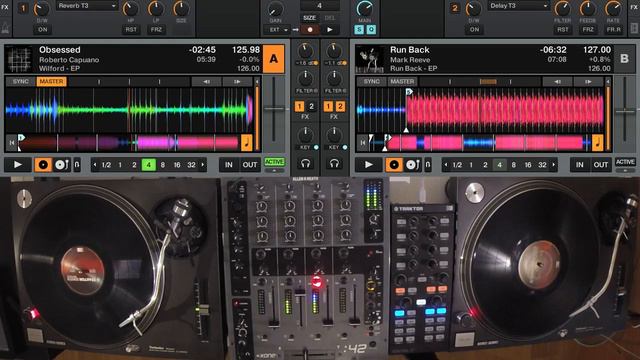Open the Reverb T3 effect dropdown
This screenshot has height=360, width=640.
(87, 6)
